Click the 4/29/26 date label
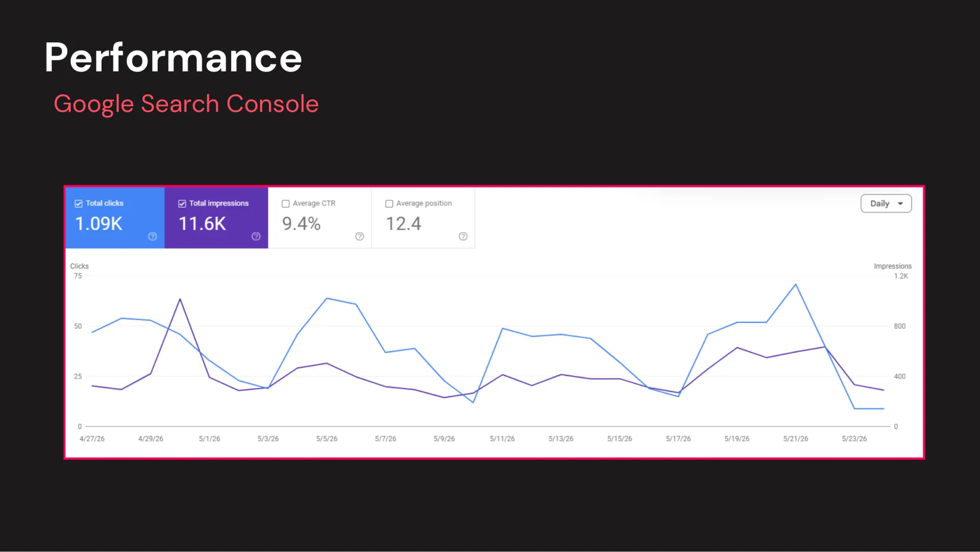 [151, 439]
